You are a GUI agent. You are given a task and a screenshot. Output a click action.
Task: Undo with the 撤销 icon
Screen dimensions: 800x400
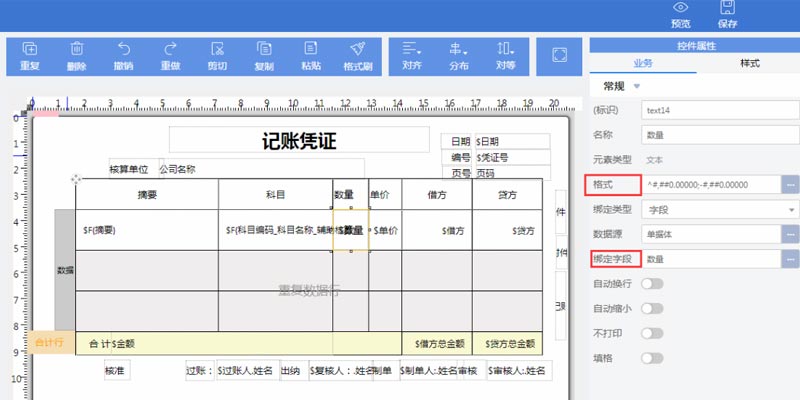click(x=123, y=49)
